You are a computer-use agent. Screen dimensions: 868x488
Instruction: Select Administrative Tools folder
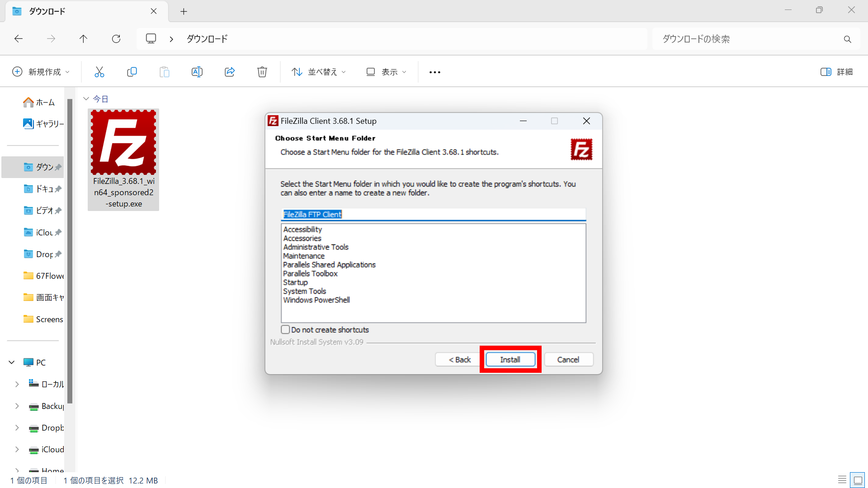coord(316,247)
